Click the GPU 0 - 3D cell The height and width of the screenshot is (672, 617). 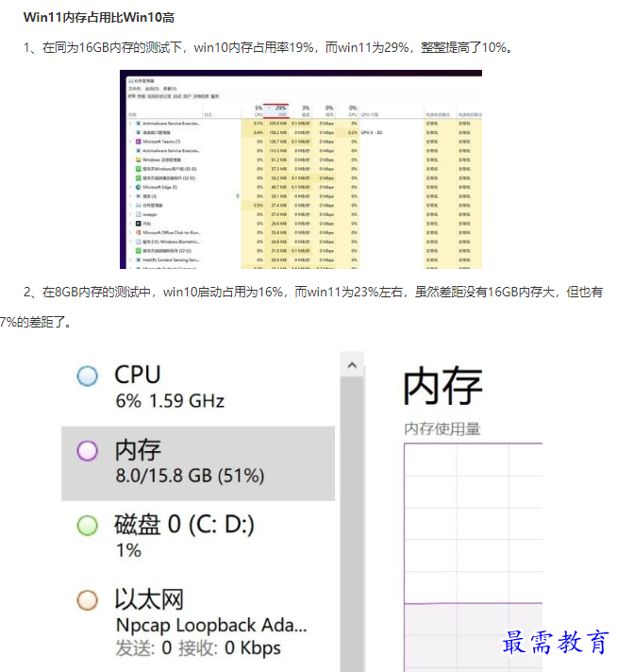[x=372, y=132]
